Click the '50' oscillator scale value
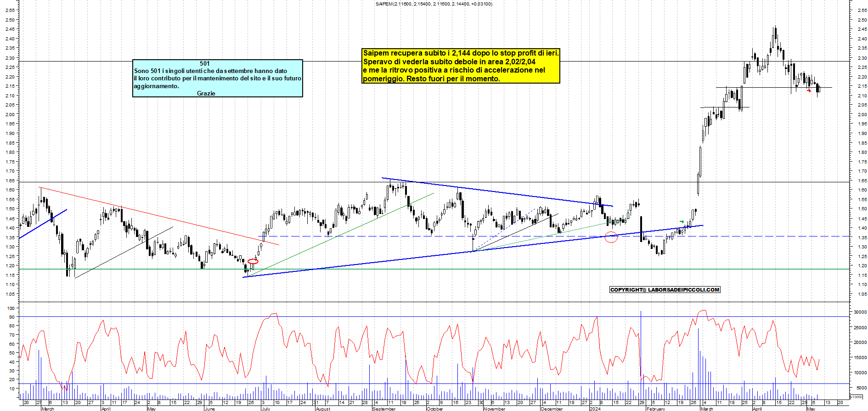 (12, 353)
